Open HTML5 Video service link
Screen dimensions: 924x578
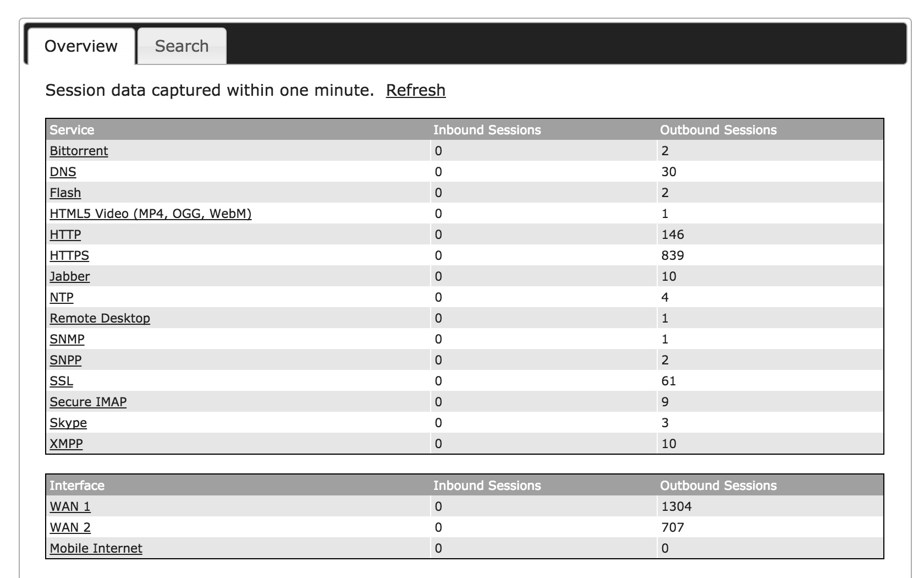tap(150, 214)
